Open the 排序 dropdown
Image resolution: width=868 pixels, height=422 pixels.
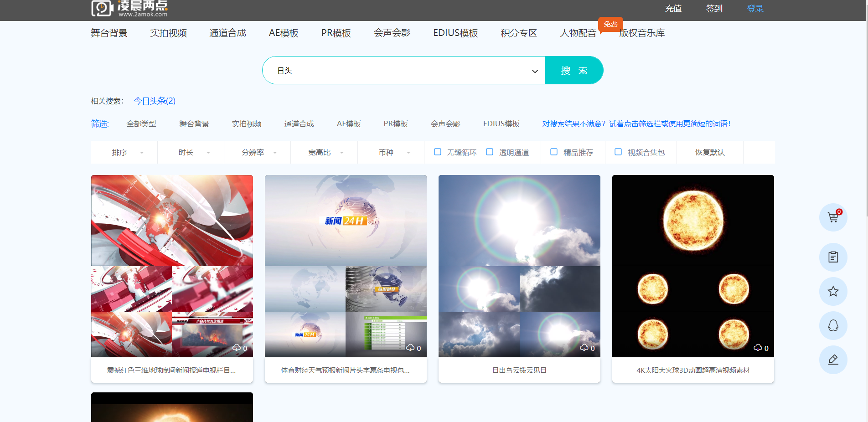coord(124,152)
